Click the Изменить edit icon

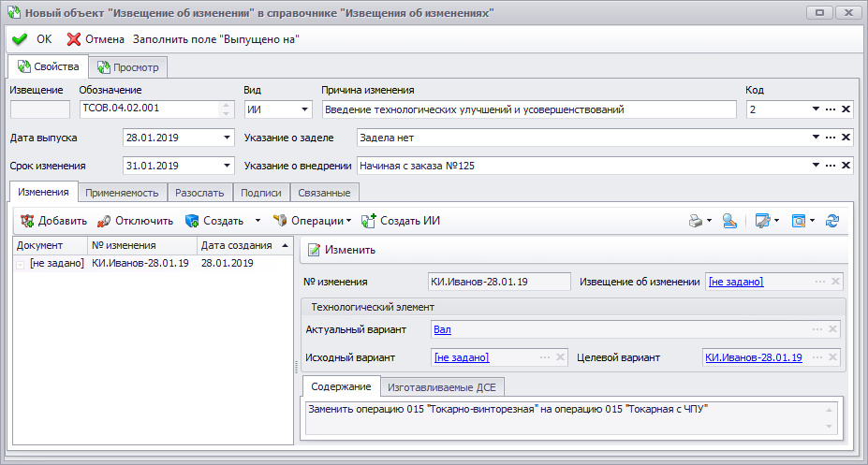coord(314,250)
